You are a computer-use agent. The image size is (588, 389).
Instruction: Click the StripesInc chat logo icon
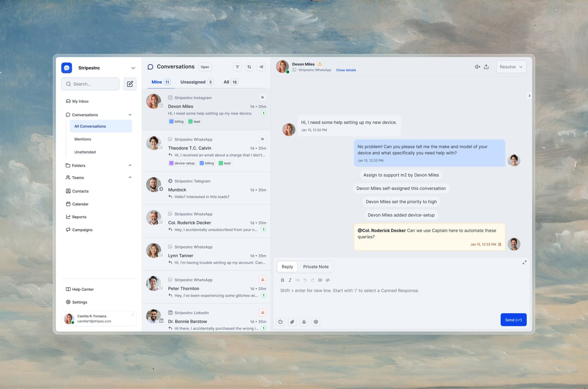click(67, 68)
